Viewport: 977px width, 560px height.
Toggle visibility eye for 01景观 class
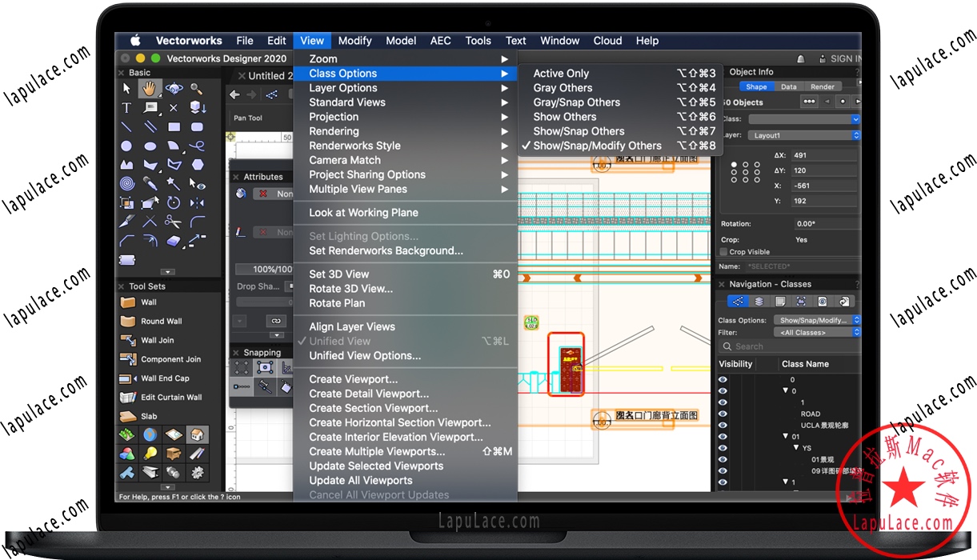[x=723, y=460]
